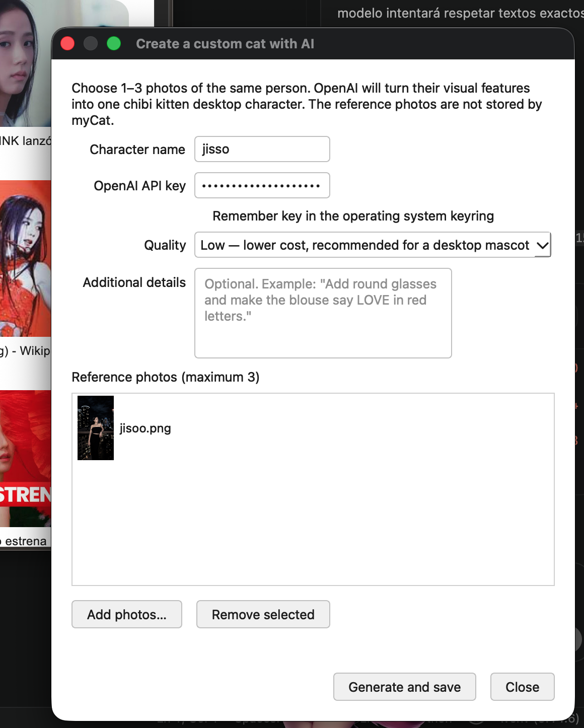
Task: Click the Remove selected button
Action: point(263,614)
